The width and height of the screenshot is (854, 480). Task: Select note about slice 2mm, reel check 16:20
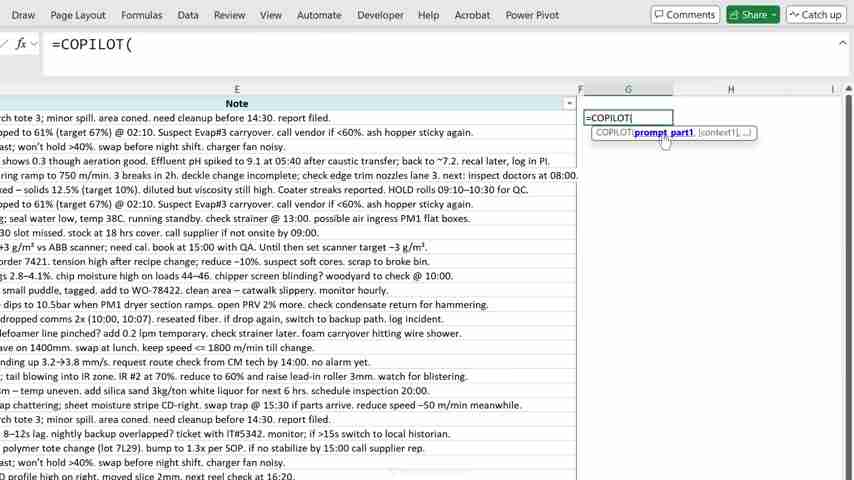point(288,476)
